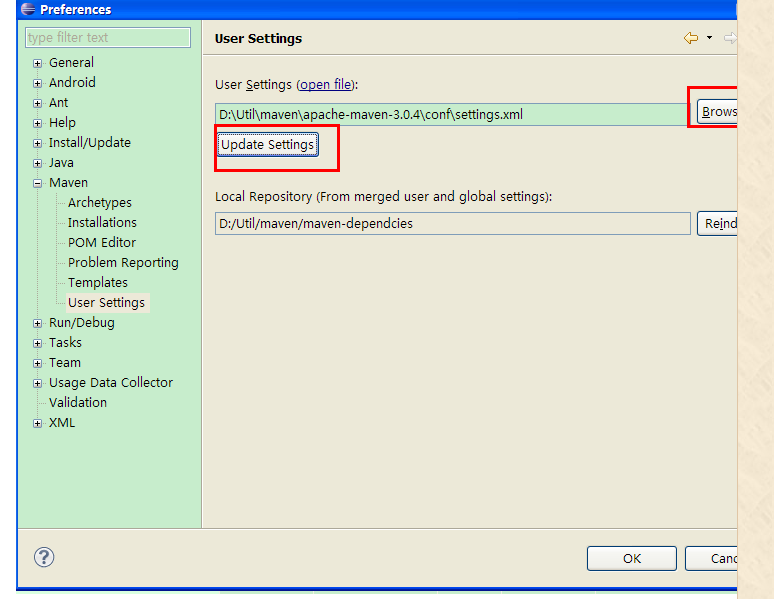774x599 pixels.
Task: Expand the Java tree node
Action: click(x=38, y=163)
